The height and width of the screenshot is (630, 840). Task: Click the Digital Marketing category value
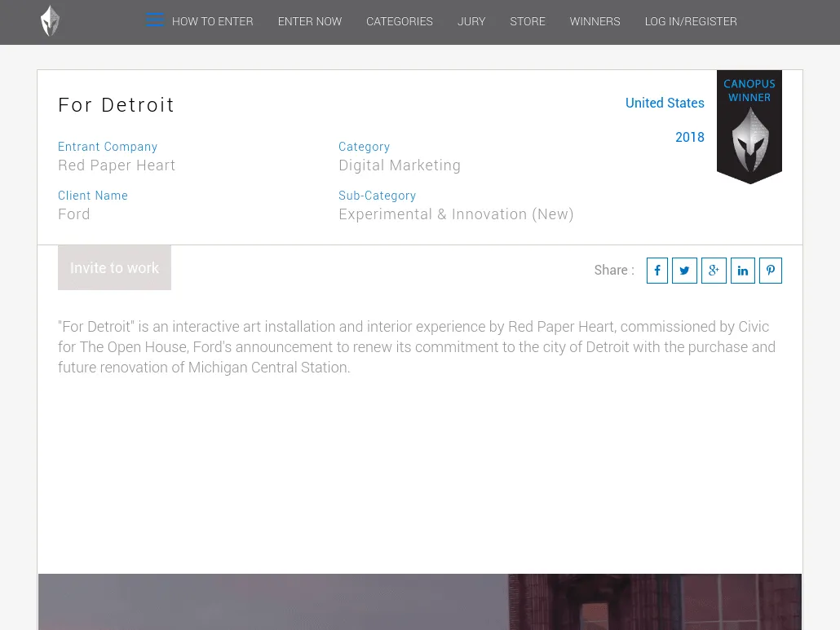click(400, 165)
